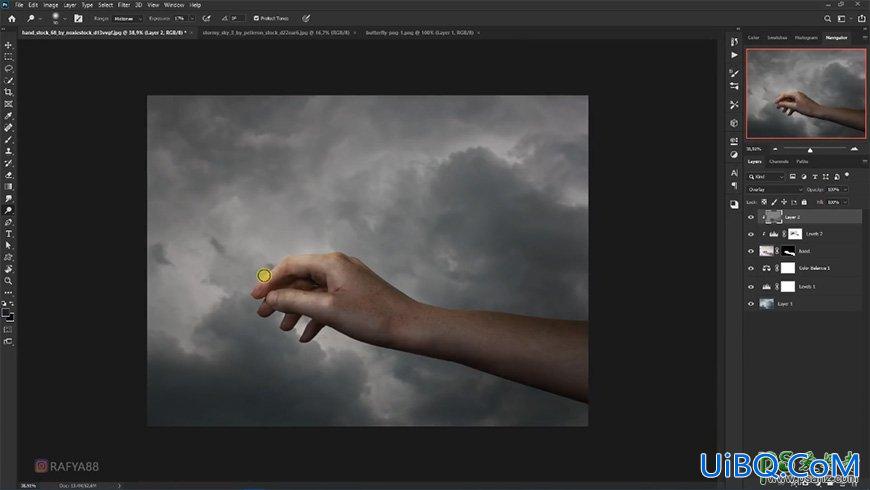Open the Range dropdown (Midtones)
The image size is (870, 490).
pos(127,18)
